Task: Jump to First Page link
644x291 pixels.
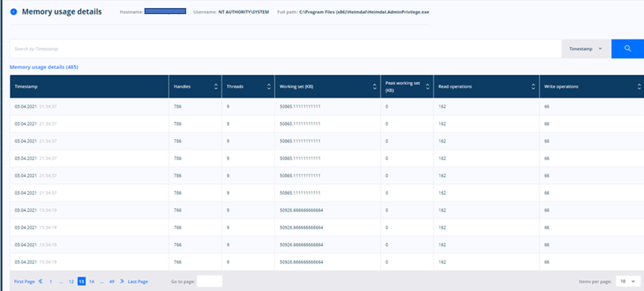Action: (24, 282)
